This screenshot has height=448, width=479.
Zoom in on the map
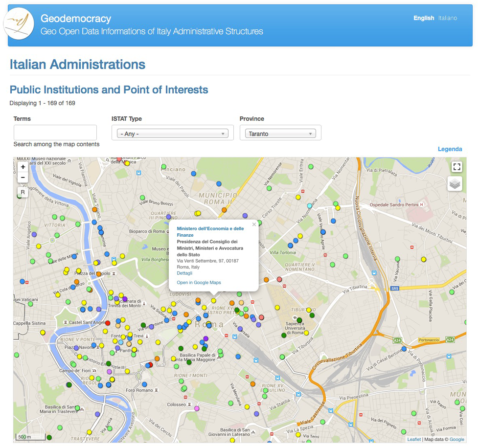click(x=23, y=167)
